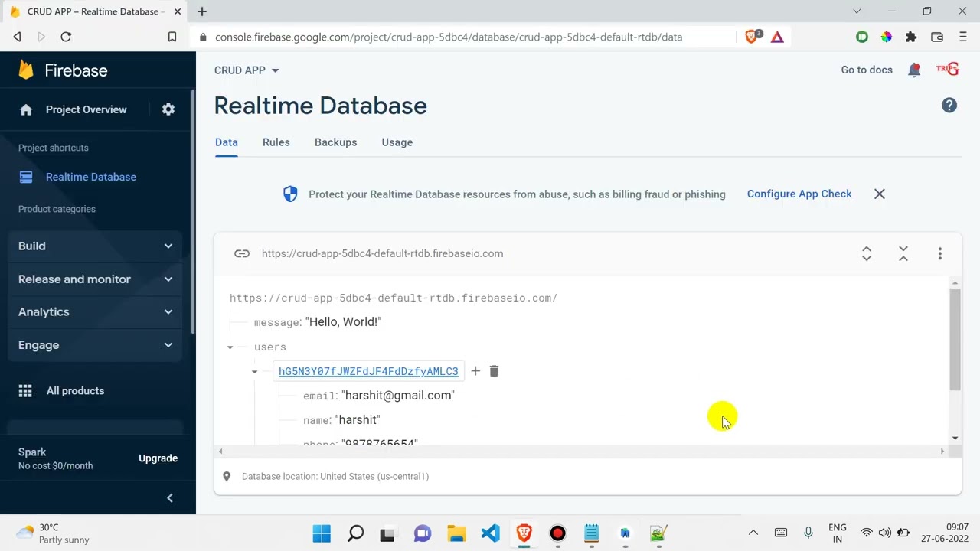
Task: Open the account avatar menu
Action: [948, 70]
